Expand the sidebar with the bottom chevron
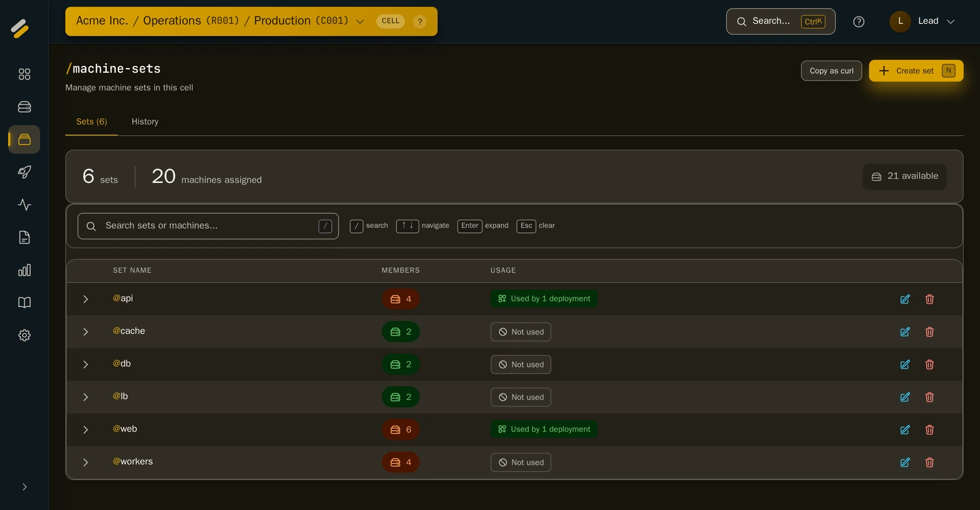This screenshot has width=980, height=510. [x=24, y=487]
